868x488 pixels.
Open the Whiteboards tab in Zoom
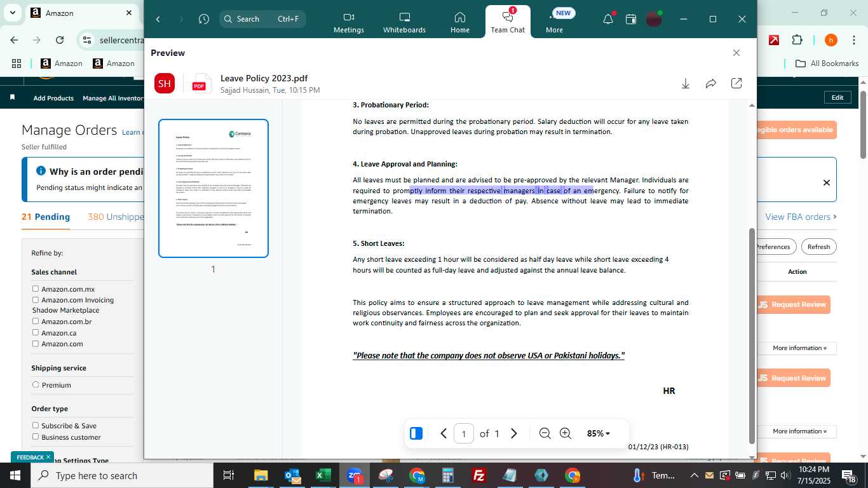click(404, 22)
